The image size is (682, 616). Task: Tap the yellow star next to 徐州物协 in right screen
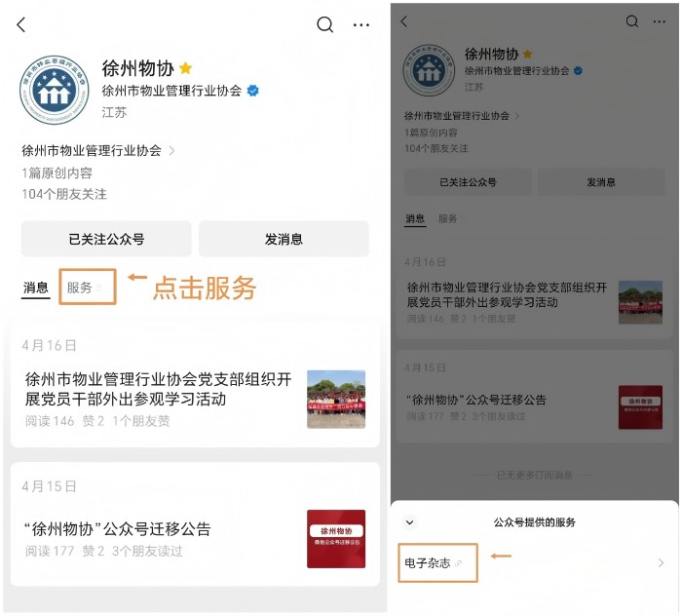pyautogui.click(x=527, y=54)
